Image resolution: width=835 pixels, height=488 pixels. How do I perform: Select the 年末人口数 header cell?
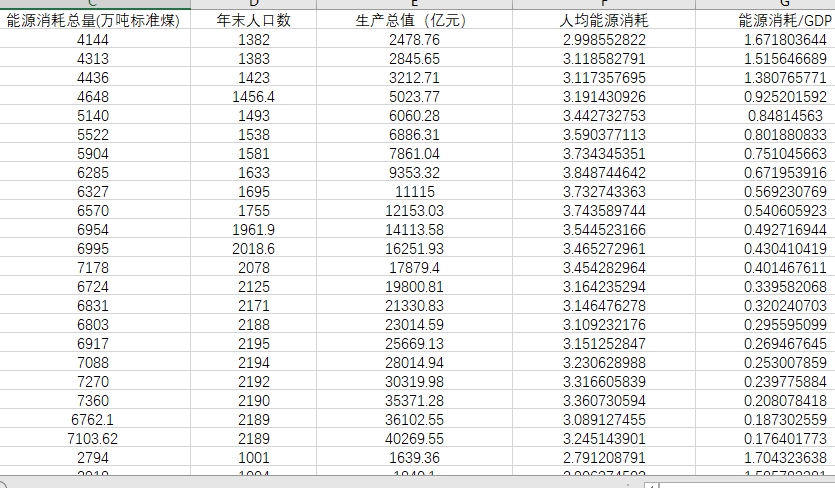pos(253,20)
